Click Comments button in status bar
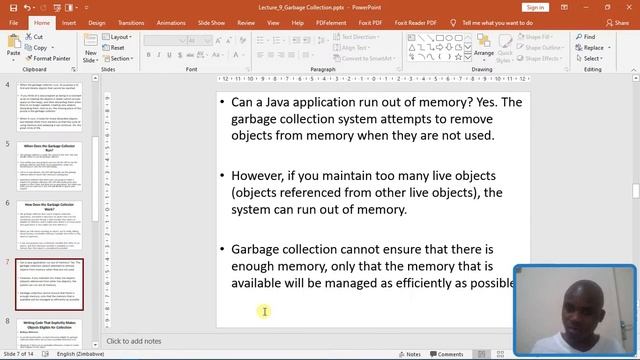This screenshot has width=640, height=360. (x=447, y=354)
